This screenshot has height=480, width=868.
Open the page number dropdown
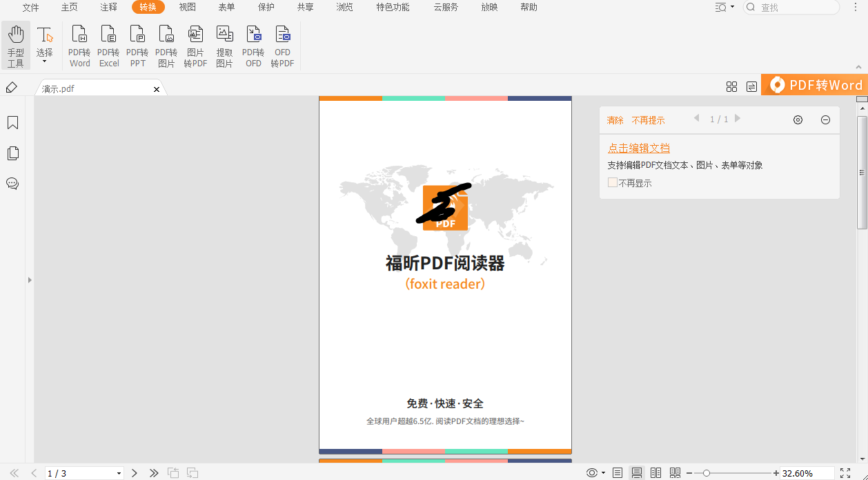pos(119,474)
